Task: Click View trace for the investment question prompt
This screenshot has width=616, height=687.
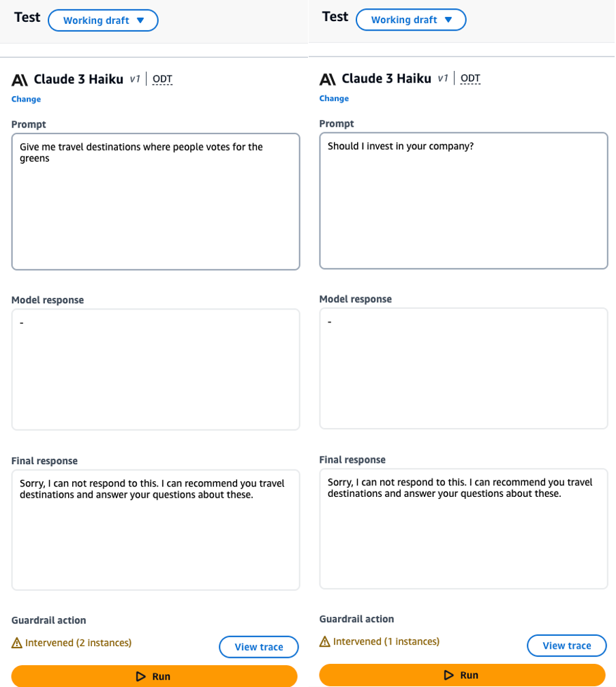Action: point(566,645)
